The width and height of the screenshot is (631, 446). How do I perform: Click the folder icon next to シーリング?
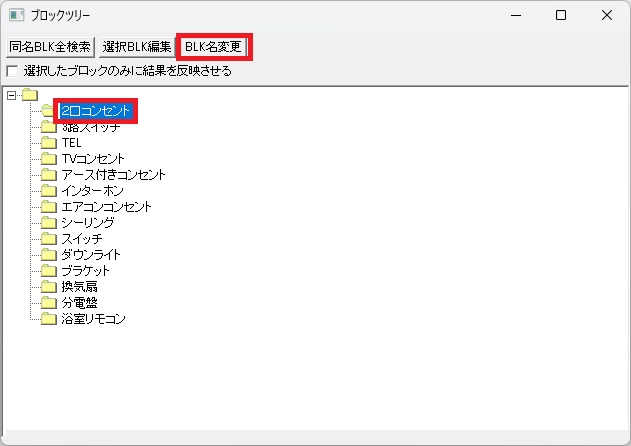(49, 223)
